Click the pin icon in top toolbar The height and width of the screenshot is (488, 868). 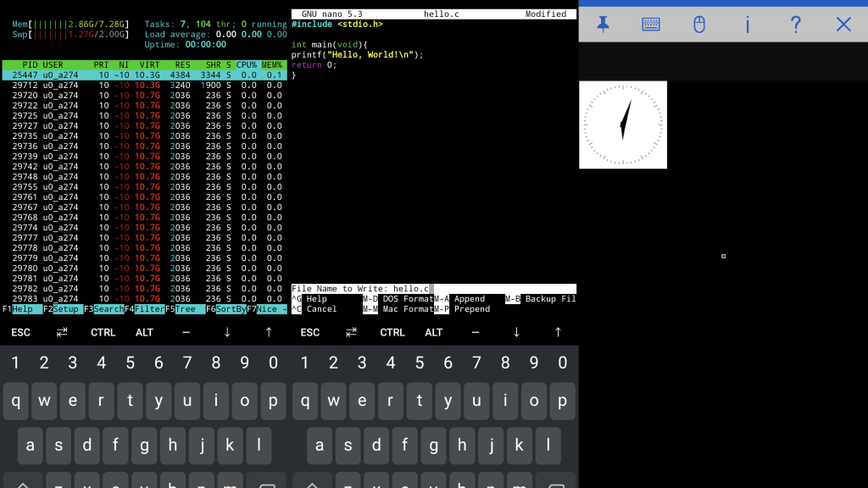click(x=603, y=25)
